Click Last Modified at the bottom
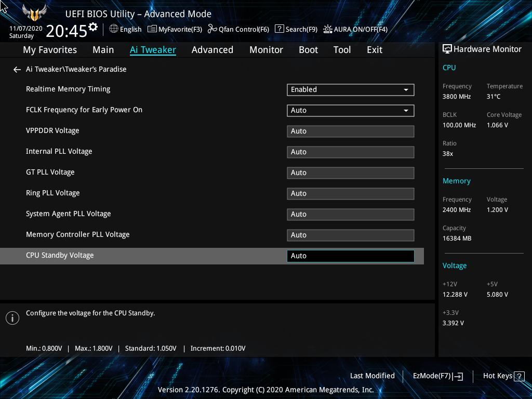 [372, 376]
